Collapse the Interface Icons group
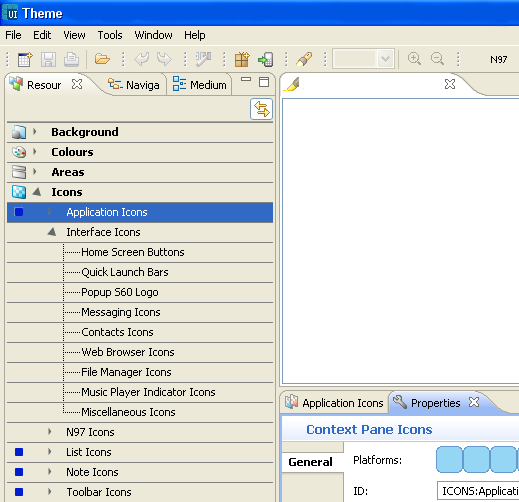This screenshot has height=502, width=519. pyautogui.click(x=52, y=232)
